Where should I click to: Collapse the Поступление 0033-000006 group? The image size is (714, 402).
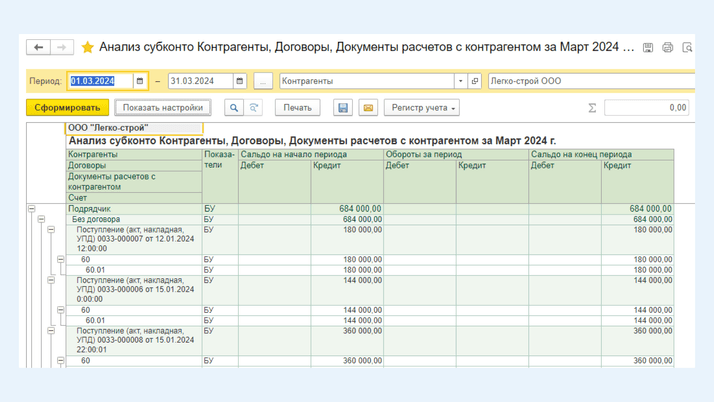coord(51,280)
